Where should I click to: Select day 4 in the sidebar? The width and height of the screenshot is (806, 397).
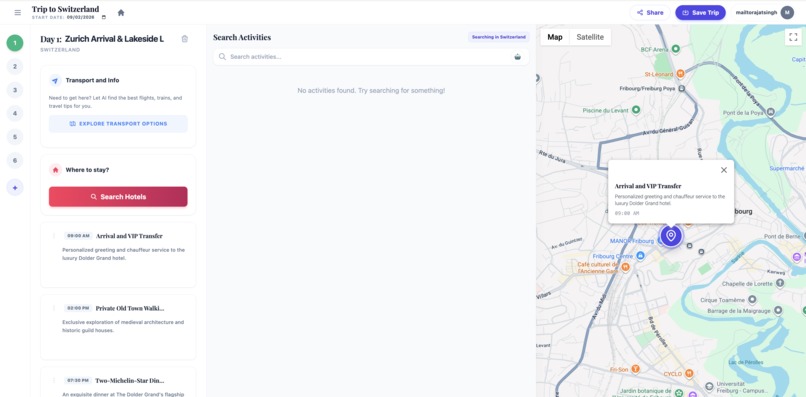[x=15, y=113]
